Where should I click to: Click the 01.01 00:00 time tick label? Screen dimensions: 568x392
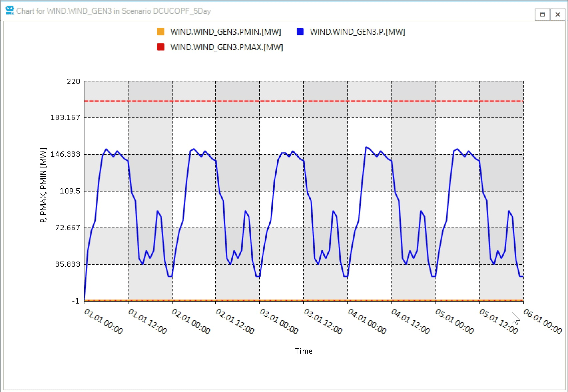click(x=103, y=321)
